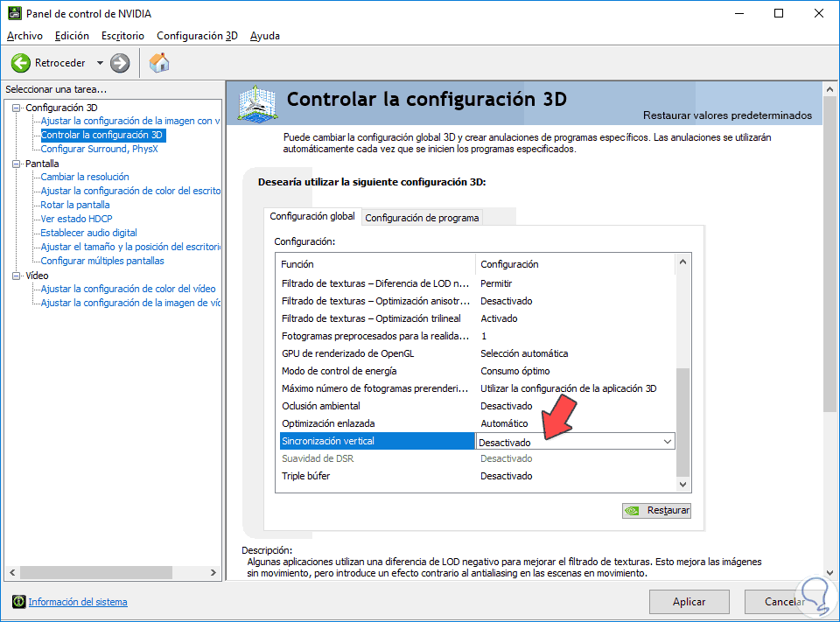Open the Configuración 3D menu
The height and width of the screenshot is (622, 840).
point(197,36)
